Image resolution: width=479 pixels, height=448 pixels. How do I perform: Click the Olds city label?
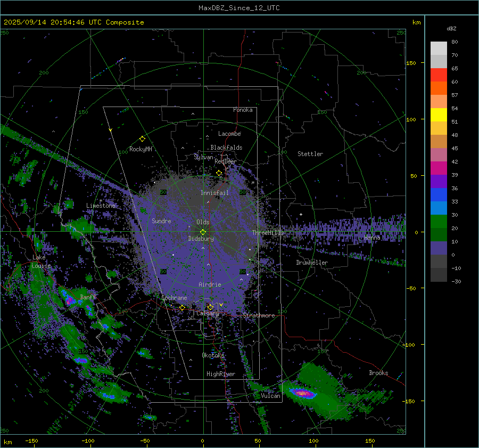(x=203, y=222)
